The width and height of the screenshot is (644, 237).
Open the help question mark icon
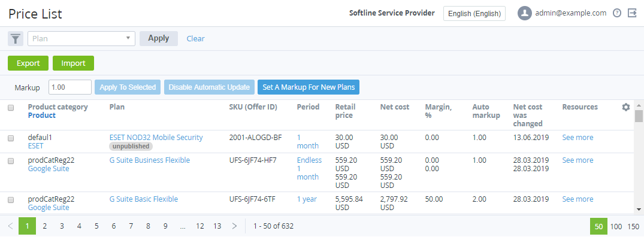coord(617,13)
